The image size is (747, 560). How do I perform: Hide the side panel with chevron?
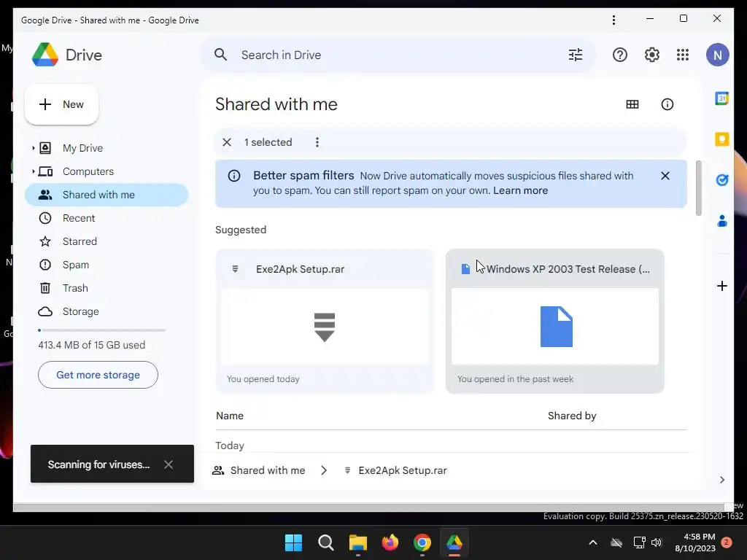(721, 480)
